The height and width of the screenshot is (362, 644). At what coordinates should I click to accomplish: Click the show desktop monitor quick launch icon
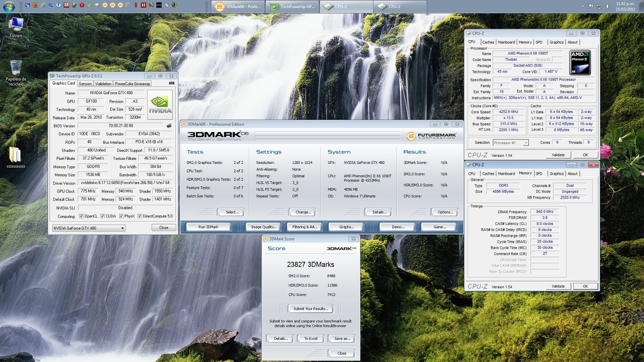pyautogui.click(x=51, y=5)
